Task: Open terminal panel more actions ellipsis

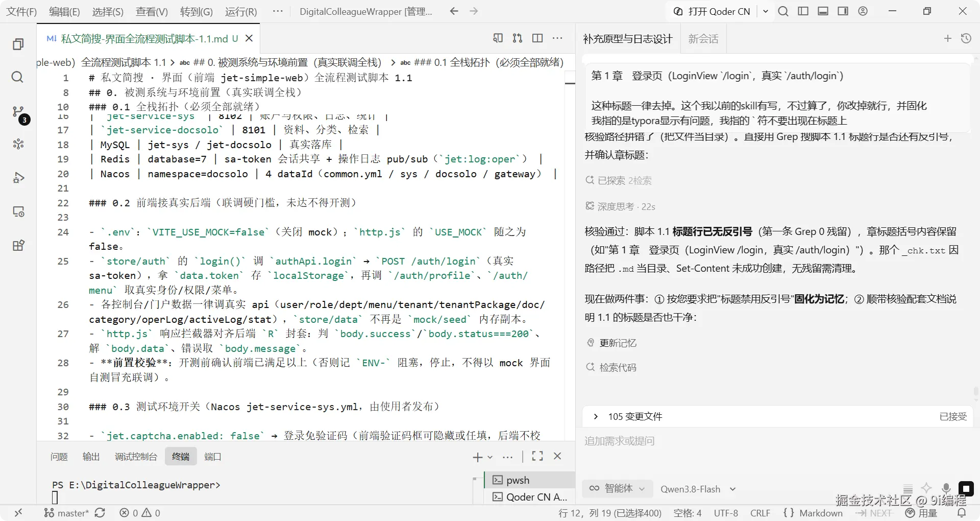Action: pyautogui.click(x=507, y=456)
